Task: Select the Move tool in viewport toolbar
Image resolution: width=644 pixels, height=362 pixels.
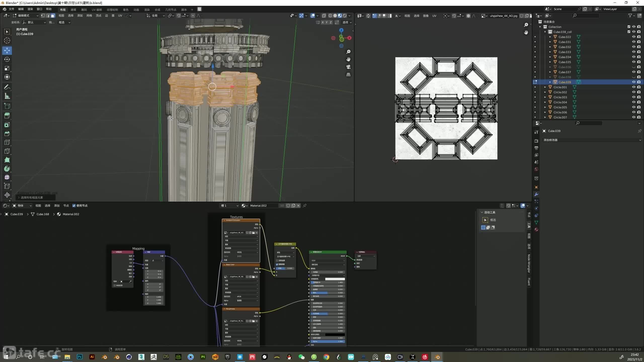Action: pyautogui.click(x=7, y=51)
